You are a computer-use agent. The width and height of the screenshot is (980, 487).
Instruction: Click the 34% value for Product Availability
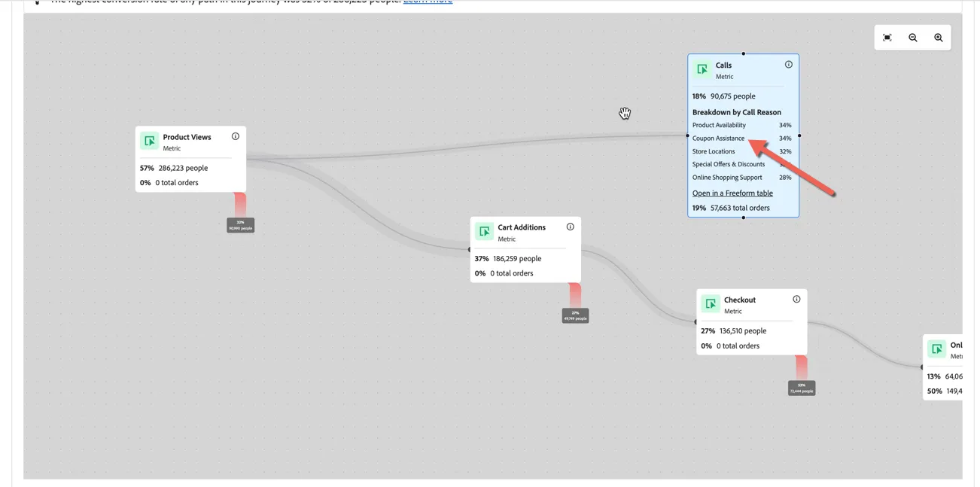(785, 125)
